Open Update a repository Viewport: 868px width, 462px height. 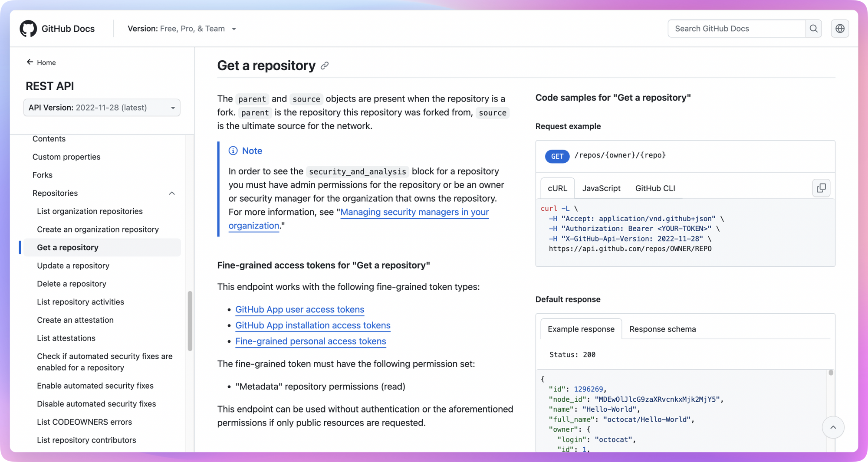(73, 265)
